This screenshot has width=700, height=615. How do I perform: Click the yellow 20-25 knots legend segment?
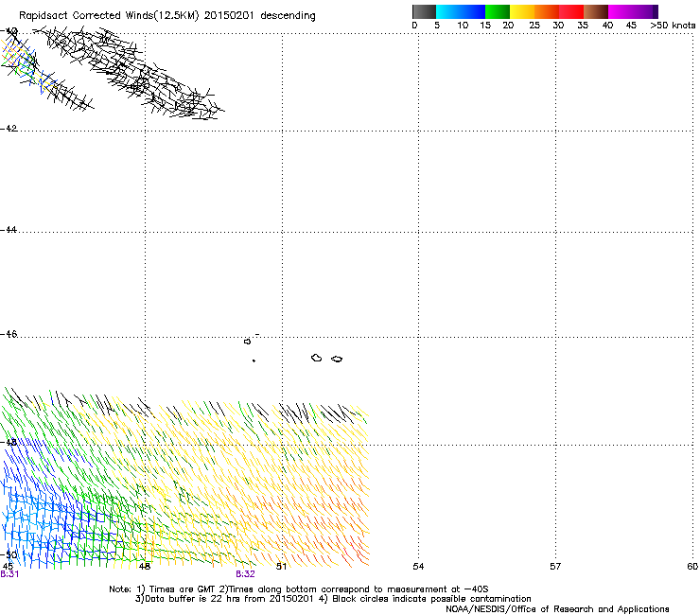point(522,11)
